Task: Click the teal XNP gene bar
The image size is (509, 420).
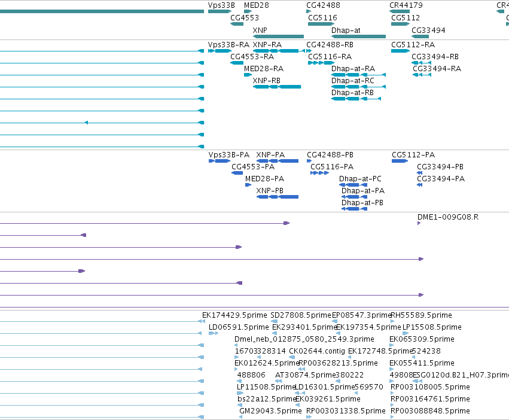Action: click(x=278, y=36)
